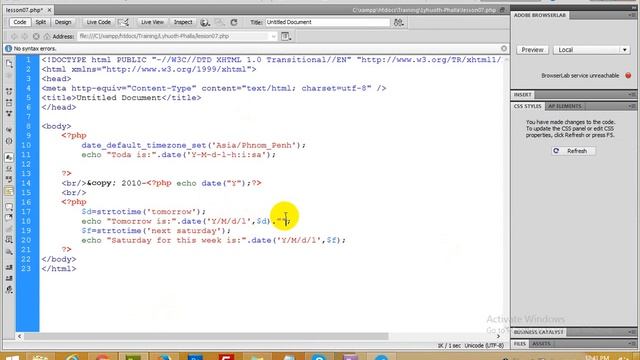Screen dimensions: 640x360
Task: Open Live View options menu icon
Action: click(x=286, y=36)
